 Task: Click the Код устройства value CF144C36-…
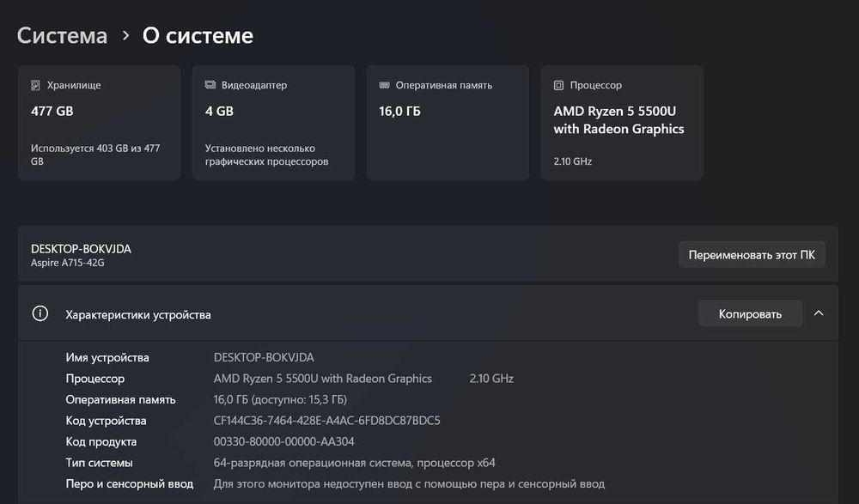coord(326,421)
